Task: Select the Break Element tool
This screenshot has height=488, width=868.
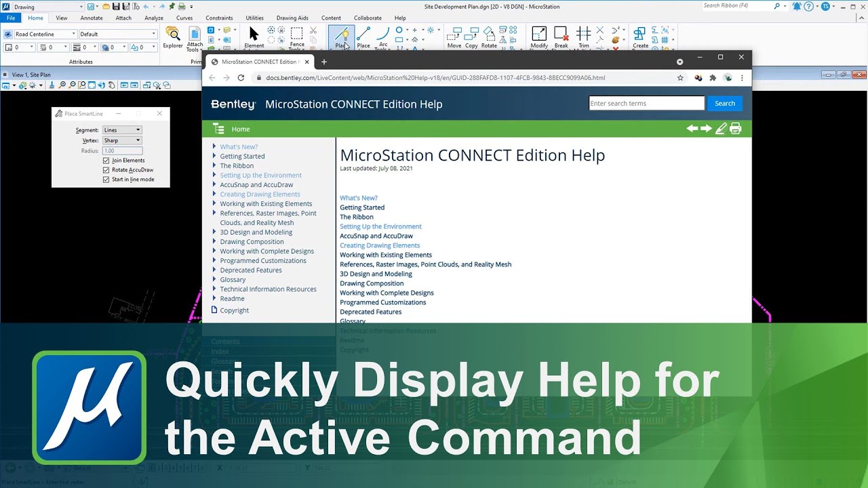Action: point(561,37)
